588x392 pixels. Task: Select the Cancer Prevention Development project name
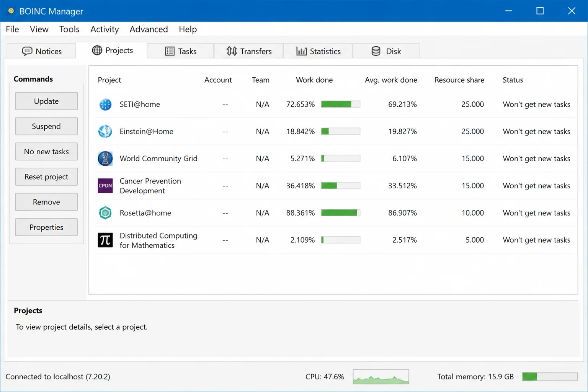pos(150,186)
